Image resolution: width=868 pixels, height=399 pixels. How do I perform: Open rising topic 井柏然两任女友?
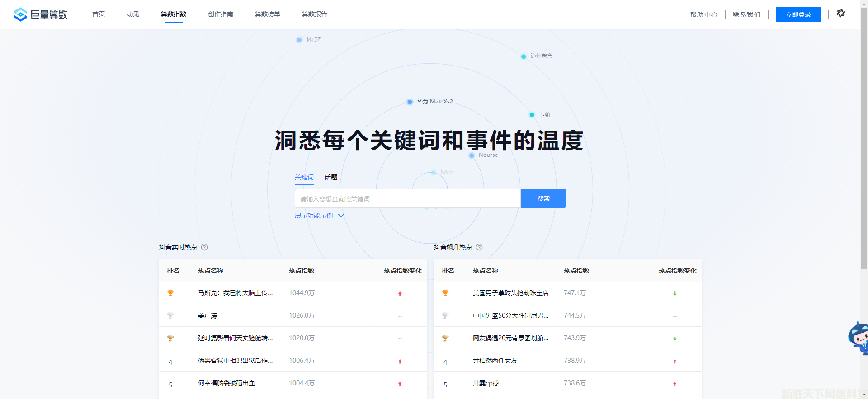[x=495, y=361]
